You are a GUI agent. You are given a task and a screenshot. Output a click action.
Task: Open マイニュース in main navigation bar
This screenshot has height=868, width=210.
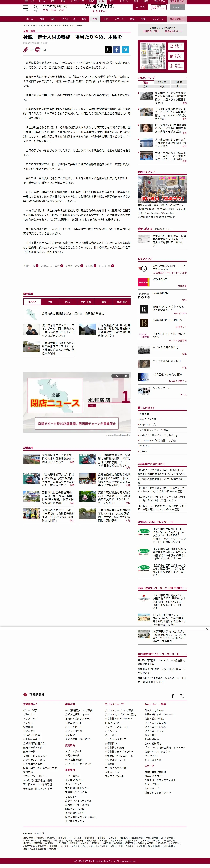pos(68,19)
